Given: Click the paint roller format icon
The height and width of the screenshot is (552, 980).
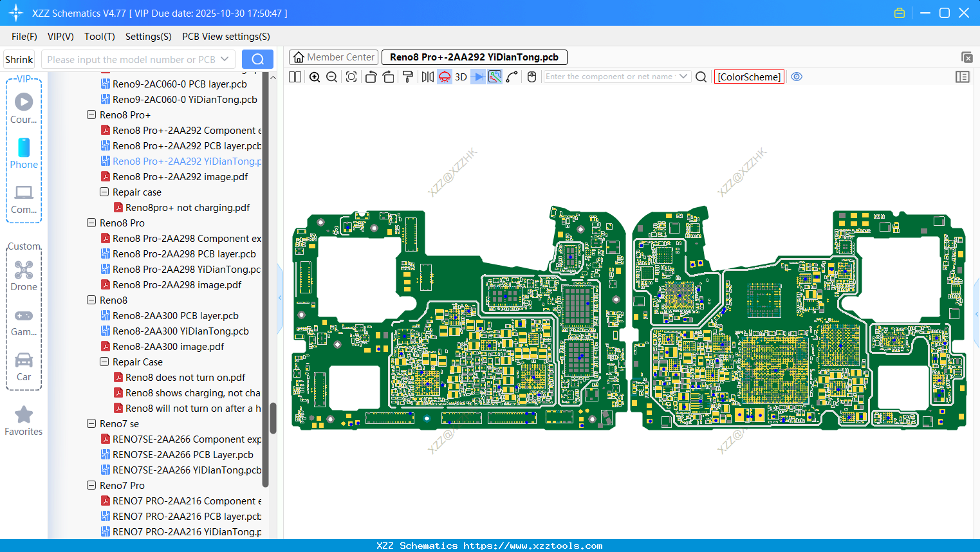Looking at the screenshot, I should (408, 77).
